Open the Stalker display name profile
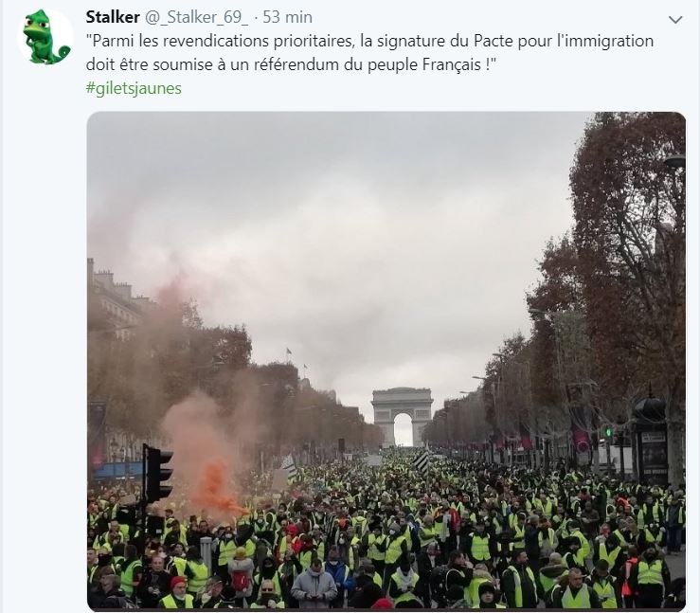This screenshot has width=700, height=613. click(x=113, y=17)
